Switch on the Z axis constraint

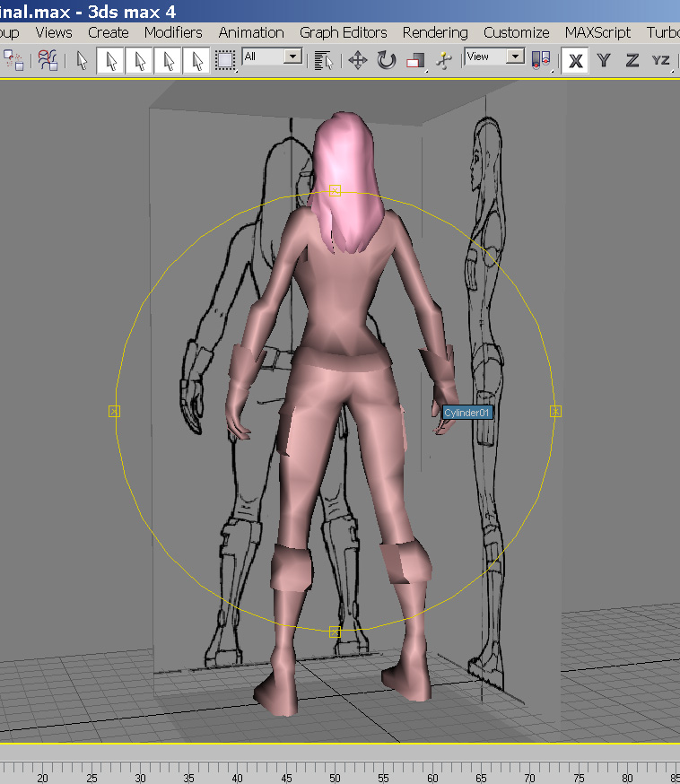click(x=632, y=60)
